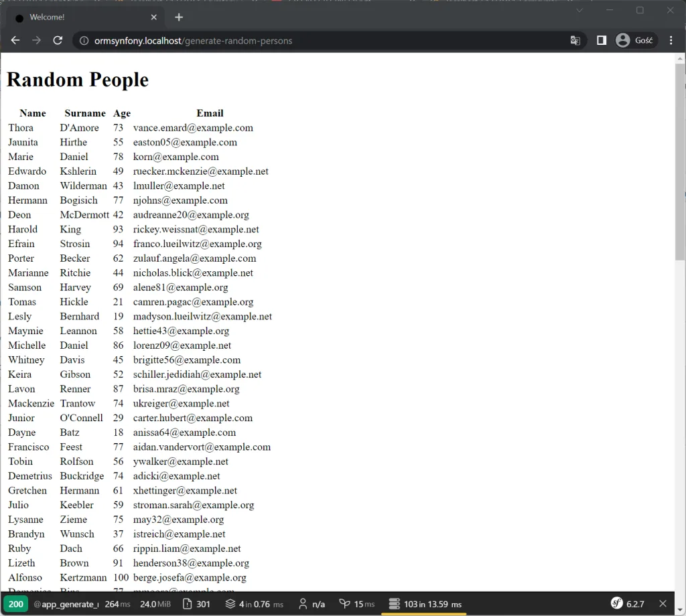Screen dimensions: 686x616
Task: Open the logs panel showing 301
Action: tap(196, 604)
